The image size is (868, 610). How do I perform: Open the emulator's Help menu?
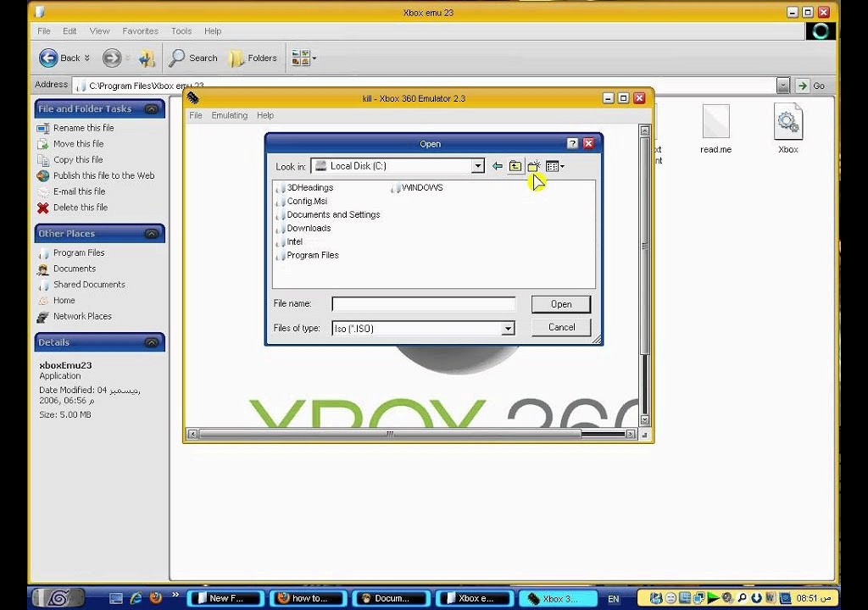point(265,115)
